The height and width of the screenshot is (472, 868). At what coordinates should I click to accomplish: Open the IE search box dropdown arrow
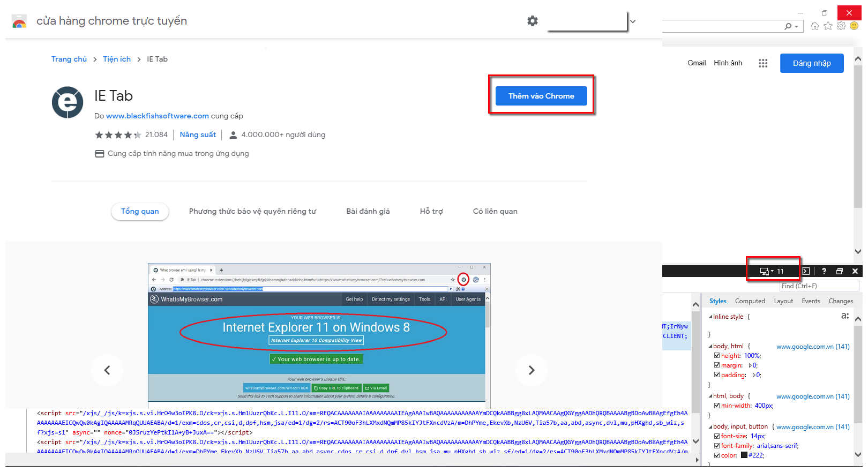point(797,26)
